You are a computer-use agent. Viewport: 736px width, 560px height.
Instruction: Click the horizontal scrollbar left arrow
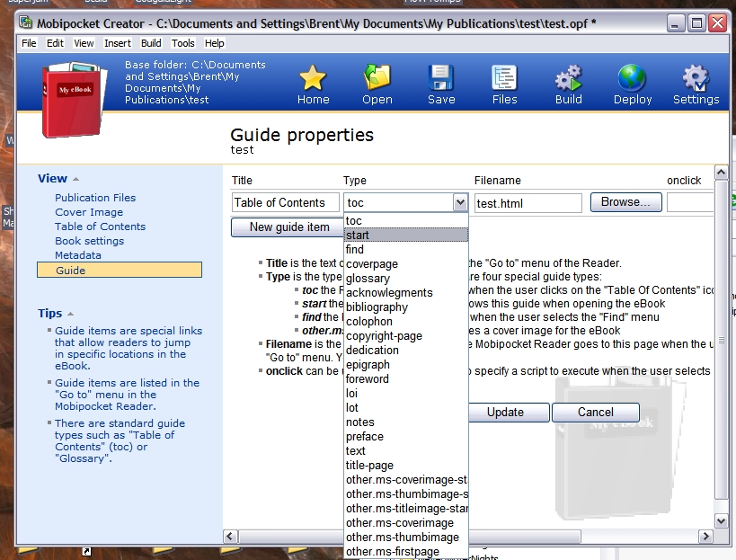point(230,536)
